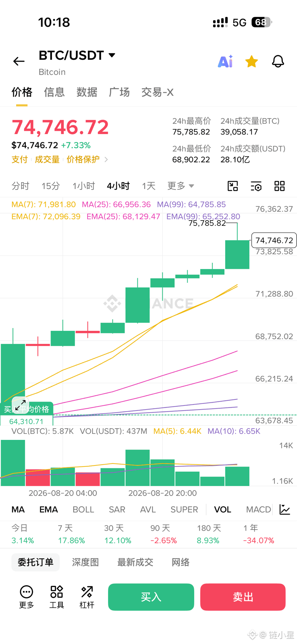
Task: Select the 15分 chart interval
Action: [51, 186]
